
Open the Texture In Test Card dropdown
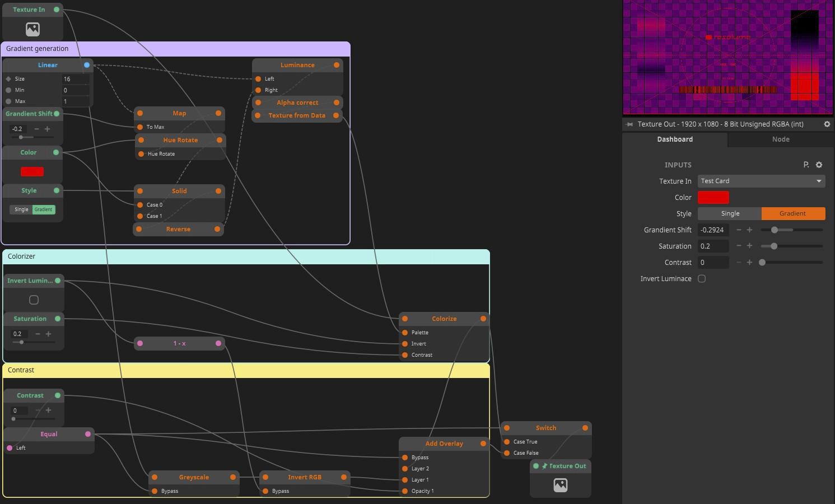click(761, 181)
